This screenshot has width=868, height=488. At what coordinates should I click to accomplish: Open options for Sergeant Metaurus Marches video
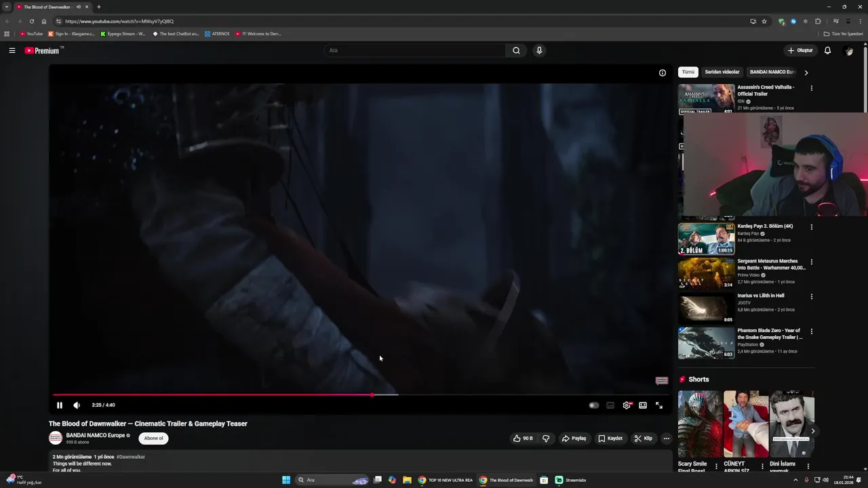pos(811,262)
